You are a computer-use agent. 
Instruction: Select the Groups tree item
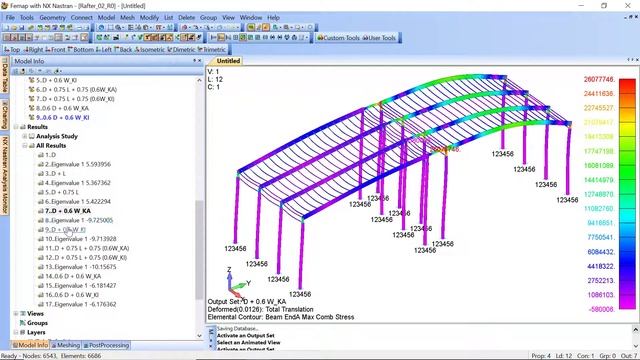tap(37, 323)
